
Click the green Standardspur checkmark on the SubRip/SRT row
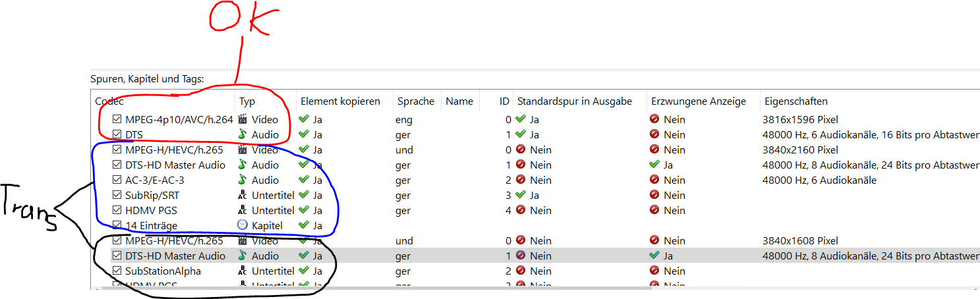(521, 195)
